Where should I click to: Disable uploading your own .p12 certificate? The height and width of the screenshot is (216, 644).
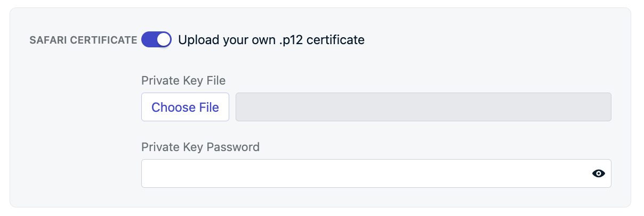pyautogui.click(x=156, y=39)
